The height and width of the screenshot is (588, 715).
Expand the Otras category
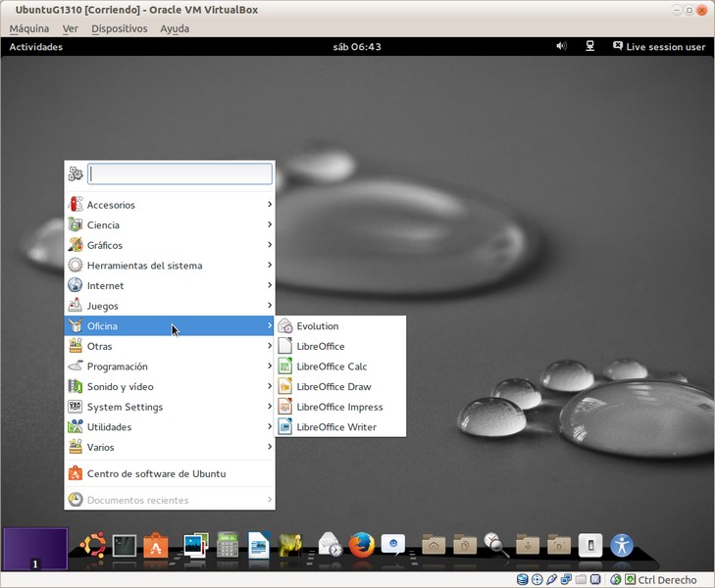170,346
